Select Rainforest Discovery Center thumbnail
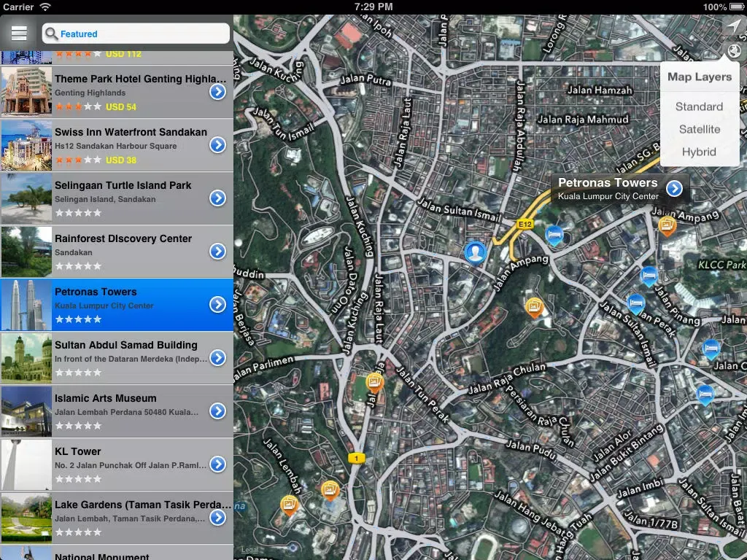Screen dimensions: 747x560 pos(26,252)
